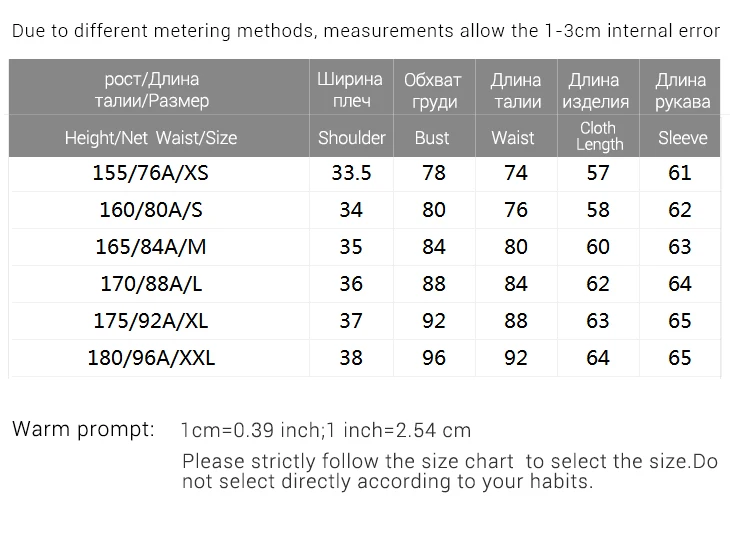
Task: Click the Длина изделия header text
Action: click(595, 91)
